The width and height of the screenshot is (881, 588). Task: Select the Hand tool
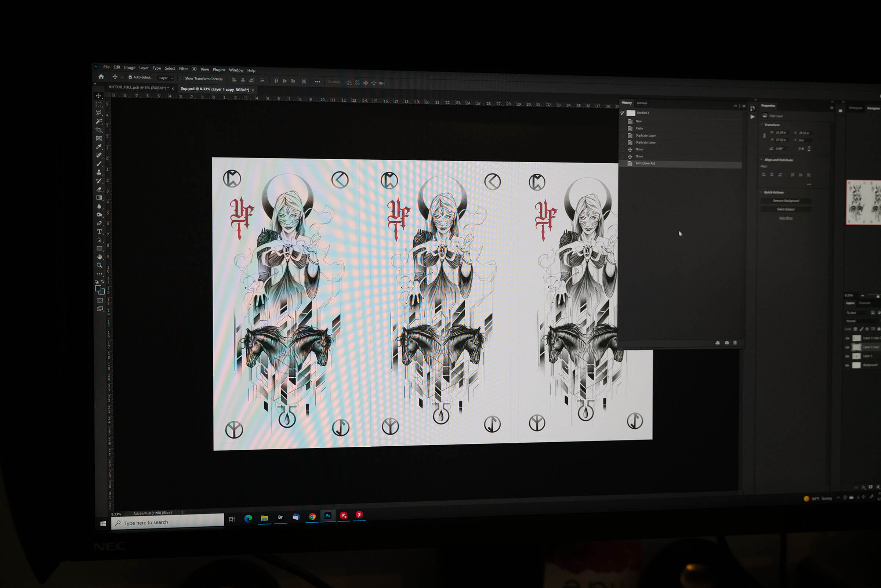pyautogui.click(x=99, y=257)
